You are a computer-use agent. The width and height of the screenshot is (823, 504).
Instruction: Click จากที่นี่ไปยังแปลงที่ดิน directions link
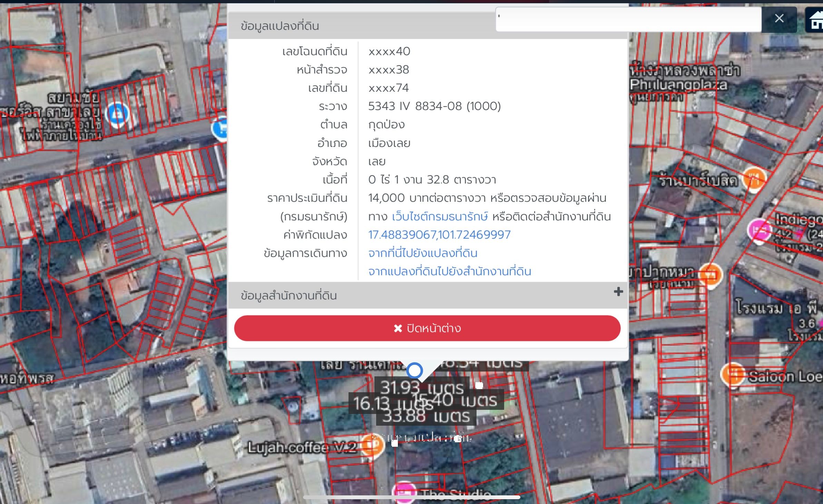[x=423, y=253]
